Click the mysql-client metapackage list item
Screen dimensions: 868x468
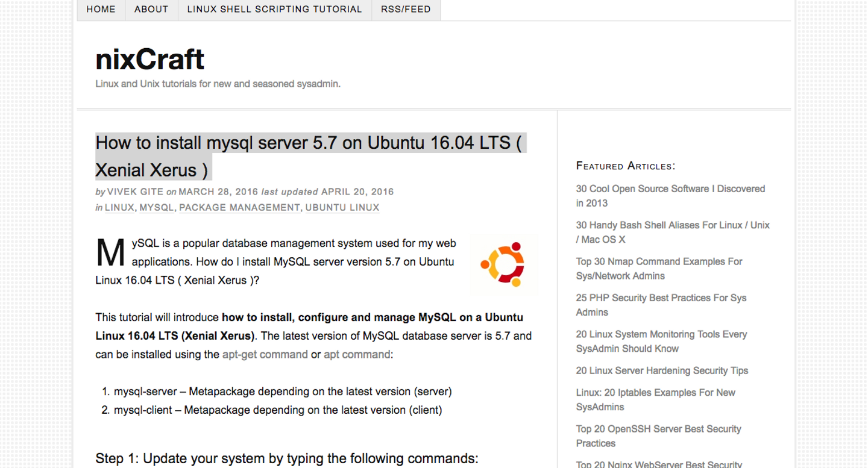point(278,410)
